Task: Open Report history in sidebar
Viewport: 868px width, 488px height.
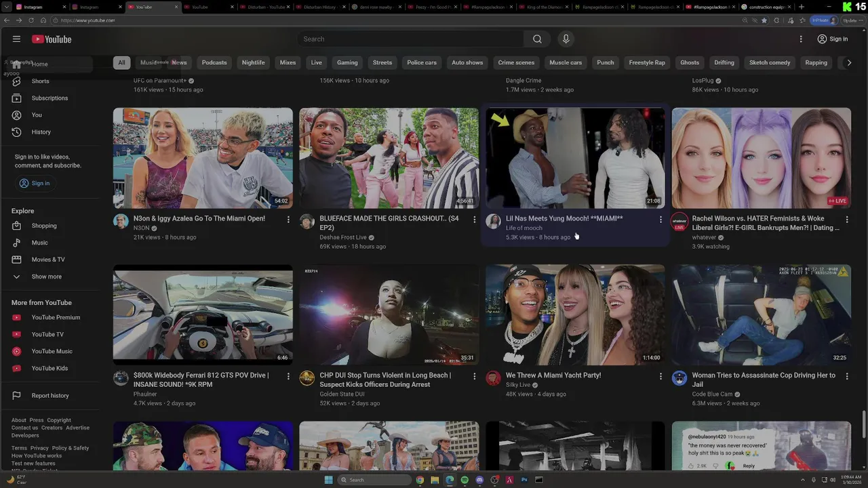Action: (52, 396)
